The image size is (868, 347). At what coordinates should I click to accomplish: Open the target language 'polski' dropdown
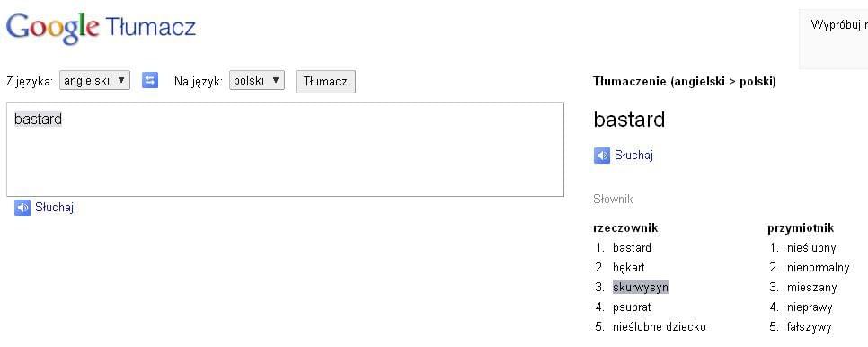257,80
